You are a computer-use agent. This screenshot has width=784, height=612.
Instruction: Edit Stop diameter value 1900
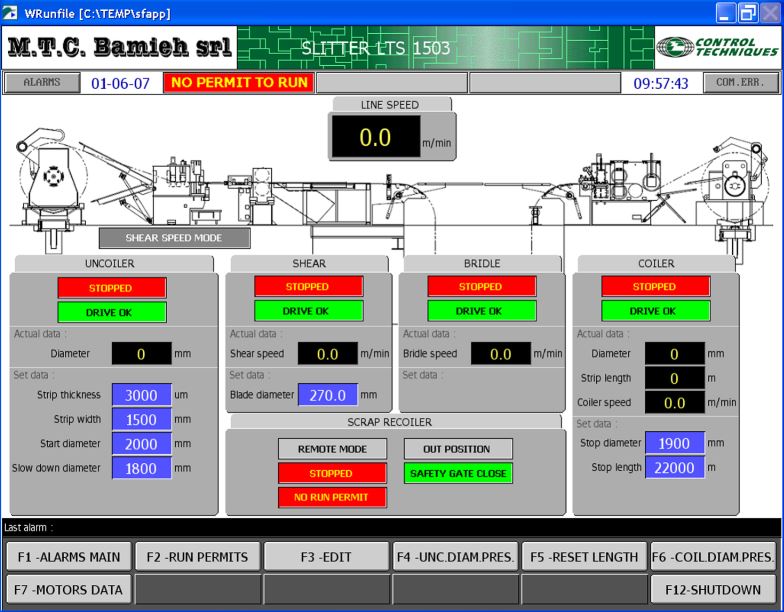coord(674,443)
